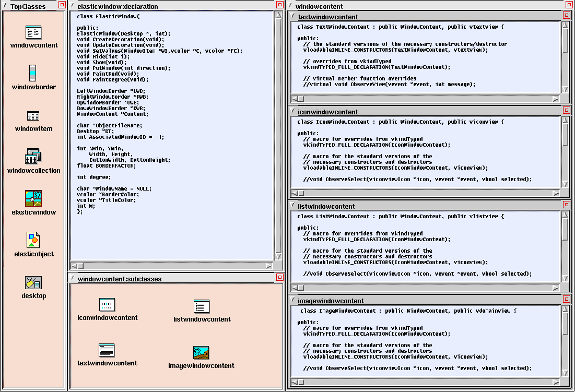575x392 pixels.
Task: Click vertical scrollbar thumb in iconwindowcontent panel
Action: click(x=565, y=135)
